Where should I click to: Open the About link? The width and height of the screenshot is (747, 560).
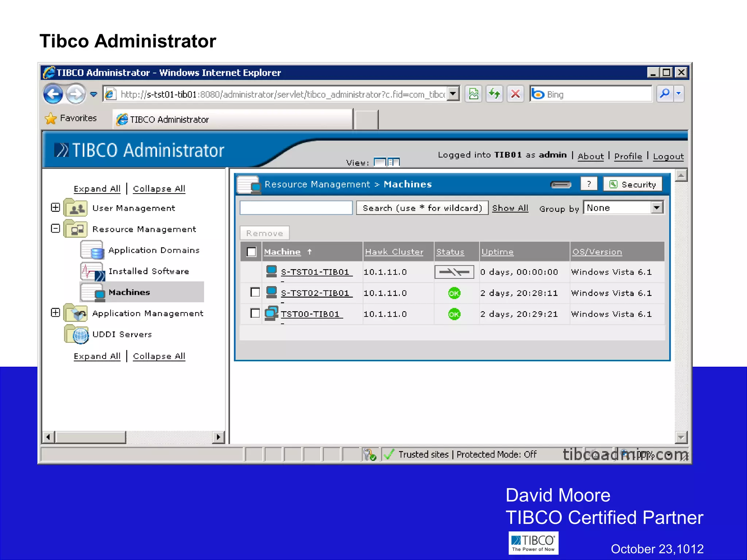591,156
